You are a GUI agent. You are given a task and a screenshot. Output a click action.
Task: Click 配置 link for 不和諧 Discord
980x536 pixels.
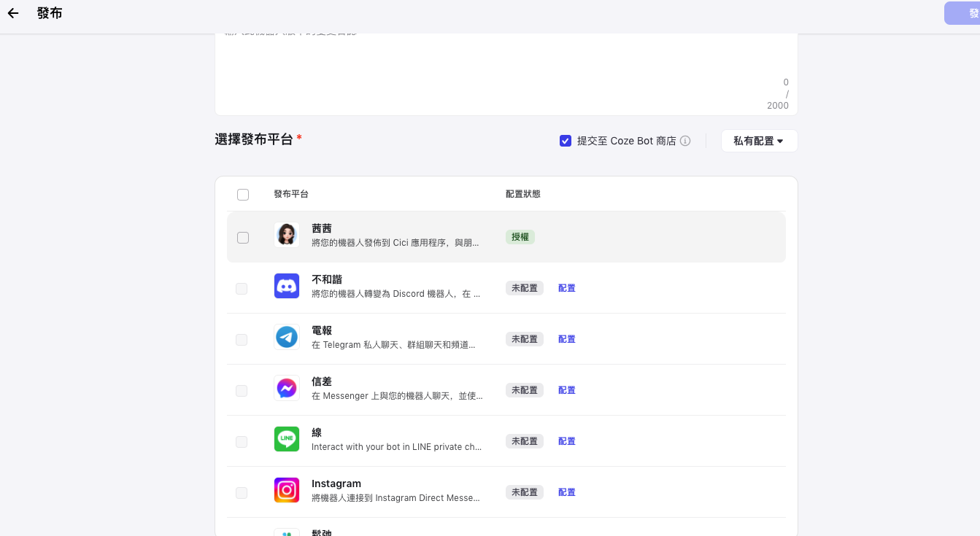(567, 288)
